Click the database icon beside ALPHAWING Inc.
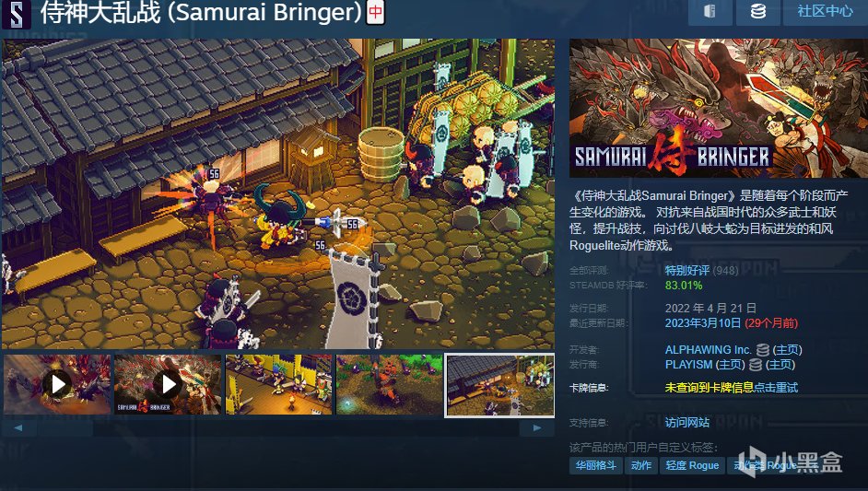Image resolution: width=868 pixels, height=491 pixels. click(763, 350)
